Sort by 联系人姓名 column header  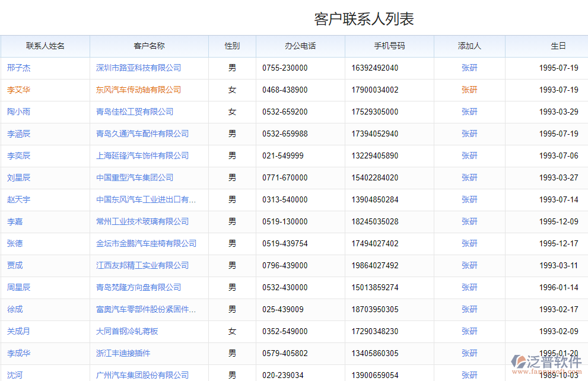tap(45, 46)
